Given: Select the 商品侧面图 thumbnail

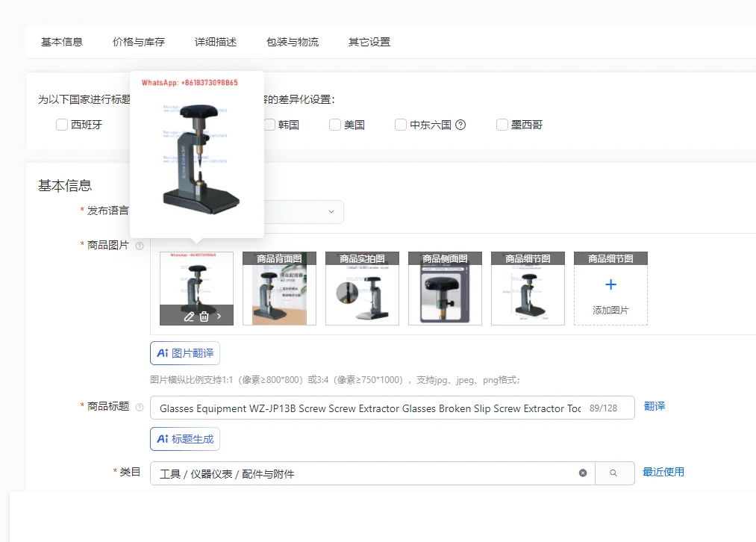Looking at the screenshot, I should [x=445, y=288].
